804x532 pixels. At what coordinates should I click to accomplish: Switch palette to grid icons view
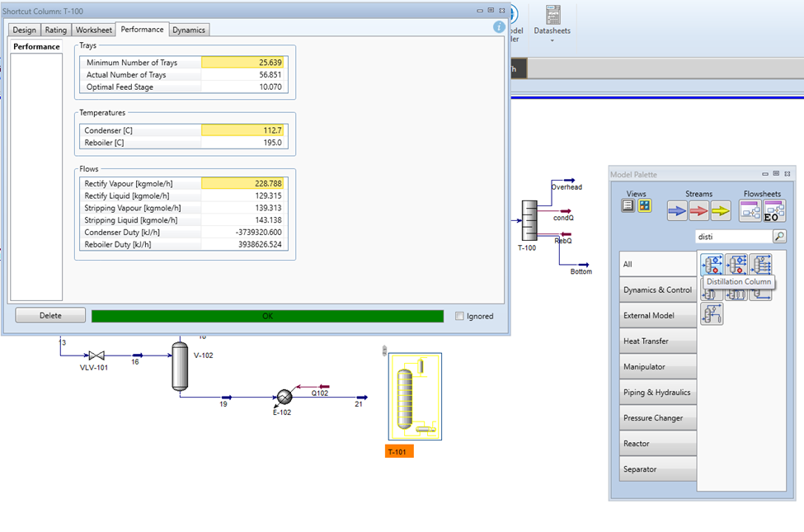645,205
